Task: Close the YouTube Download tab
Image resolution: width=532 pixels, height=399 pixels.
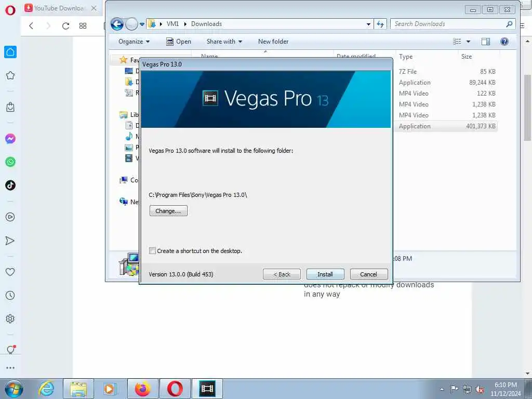Action: [94, 8]
